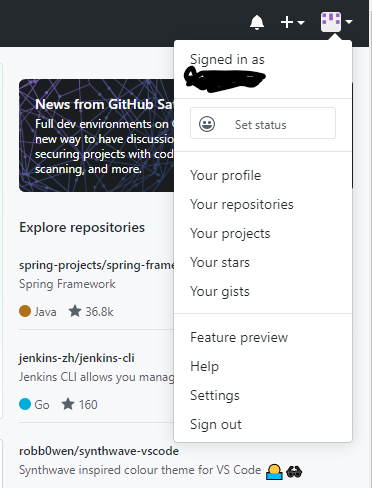The width and height of the screenshot is (372, 488).
Task: Open the spring-projects/spring-framework repository link
Action: [97, 265]
